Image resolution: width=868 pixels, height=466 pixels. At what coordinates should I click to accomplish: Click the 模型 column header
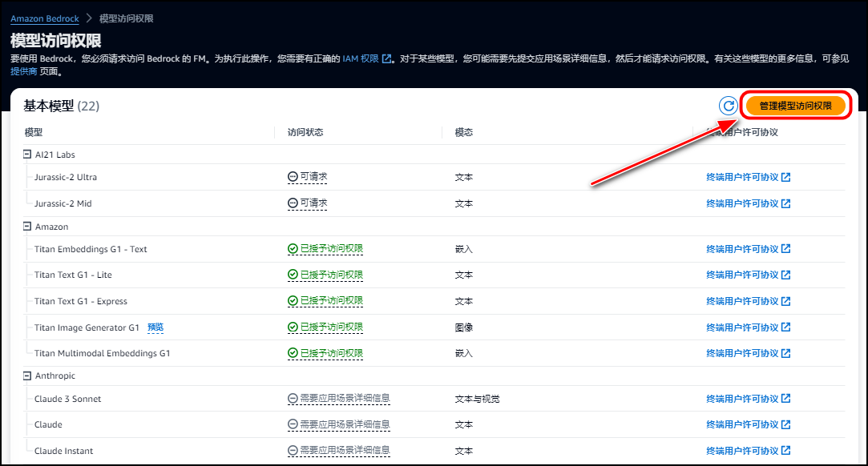pos(33,132)
